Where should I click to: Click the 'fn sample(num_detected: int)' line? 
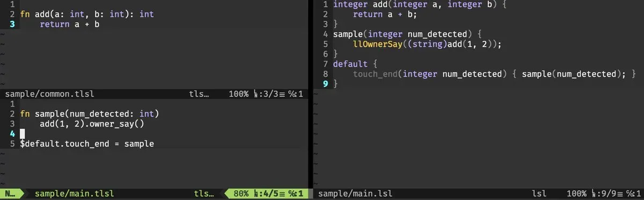point(90,114)
